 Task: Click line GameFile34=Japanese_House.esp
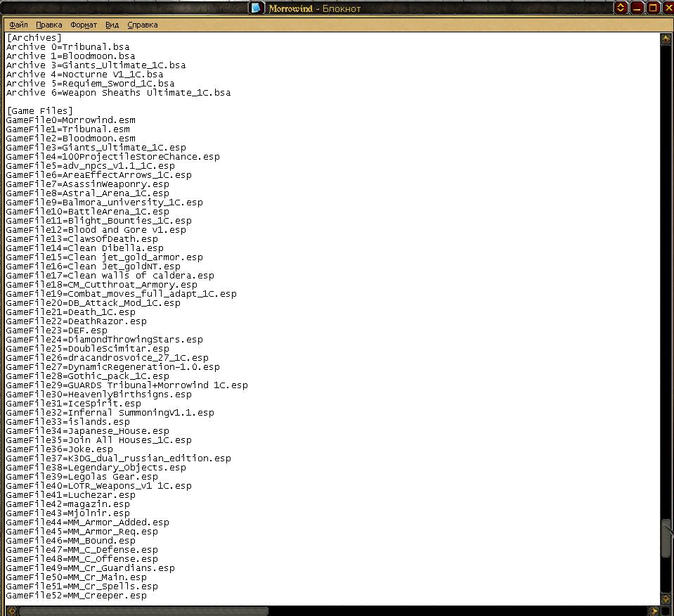coord(88,431)
